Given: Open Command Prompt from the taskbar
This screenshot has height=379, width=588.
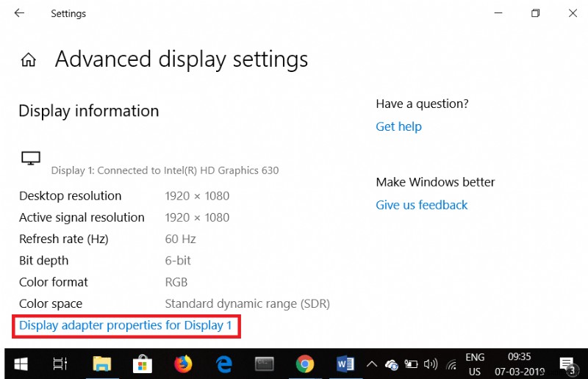Looking at the screenshot, I should tap(265, 364).
